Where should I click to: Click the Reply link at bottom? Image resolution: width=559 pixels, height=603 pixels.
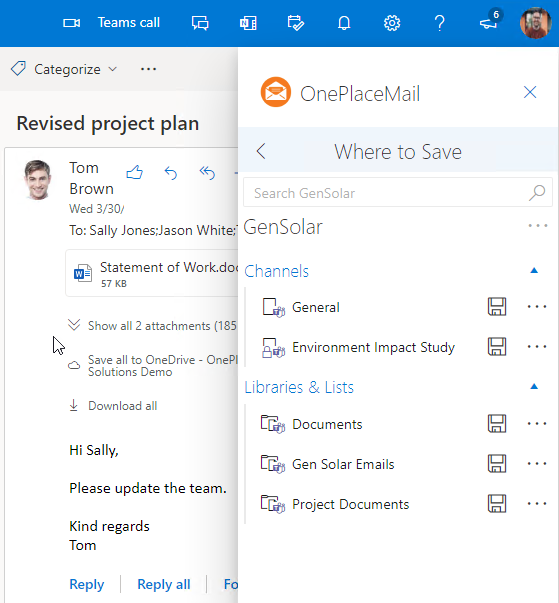[87, 584]
